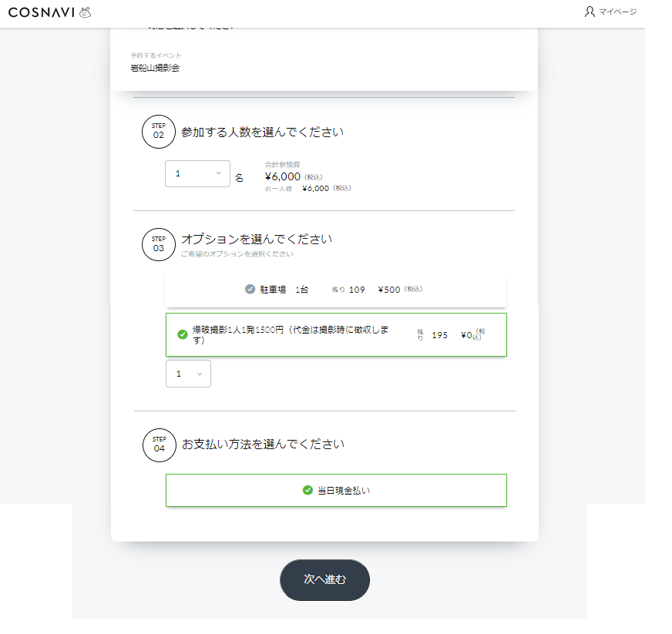Click the マイページ user icon
Image resolution: width=672 pixels, height=634 pixels.
(x=590, y=12)
